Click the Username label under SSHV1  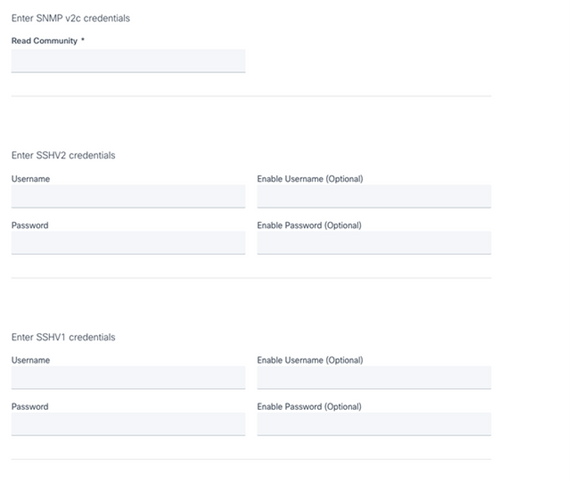pos(31,360)
